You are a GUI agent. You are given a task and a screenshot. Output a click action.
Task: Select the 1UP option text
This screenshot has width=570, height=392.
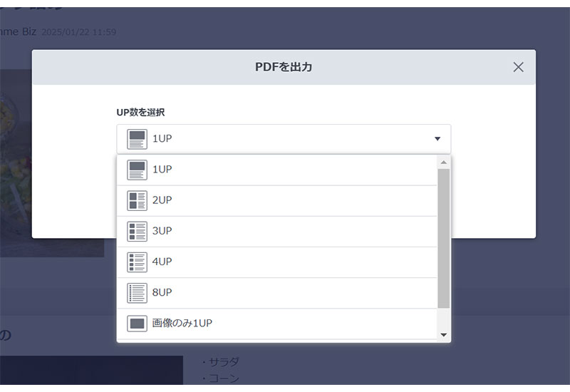(x=162, y=170)
